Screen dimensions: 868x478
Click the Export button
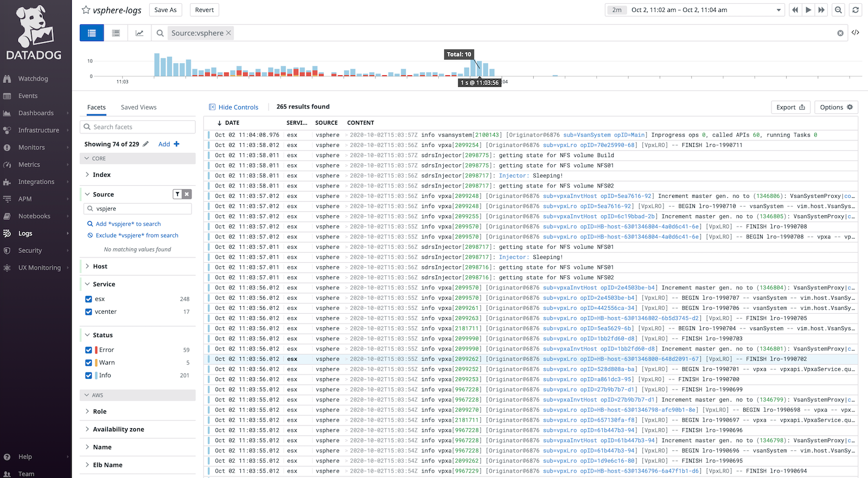click(790, 107)
